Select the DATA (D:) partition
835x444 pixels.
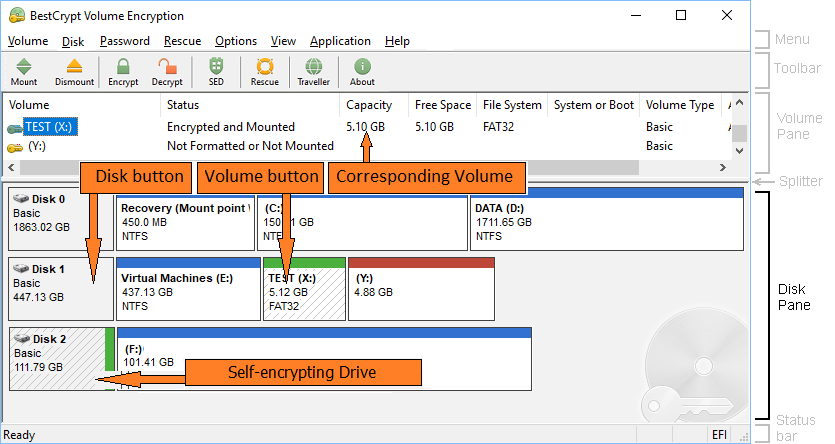[x=607, y=219]
